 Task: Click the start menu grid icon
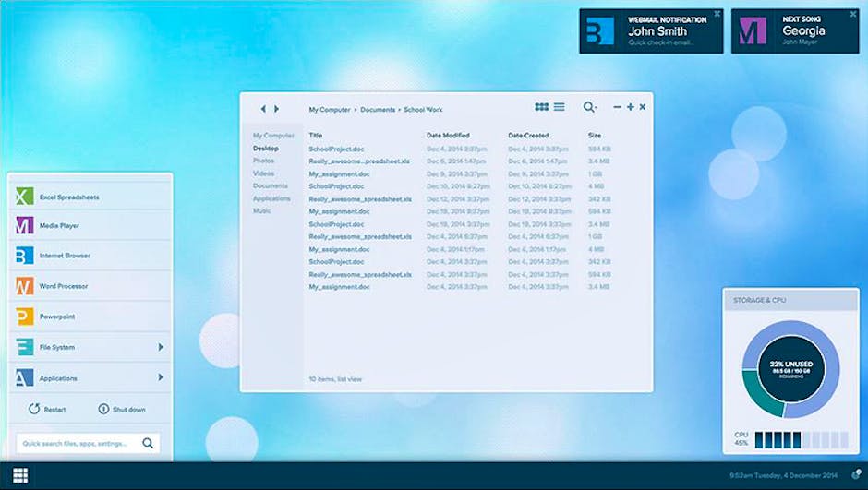coord(20,475)
